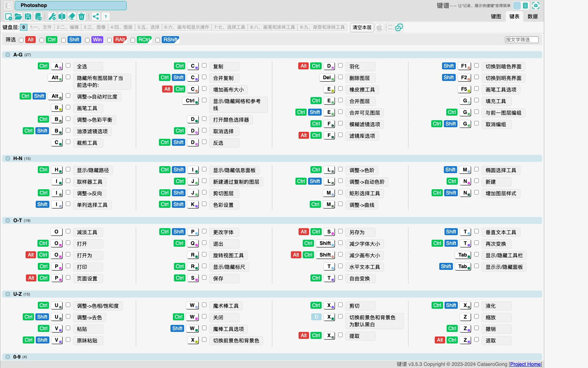Switch to the 数据 tab
Image resolution: width=588 pixels, height=368 pixels.
(x=533, y=16)
